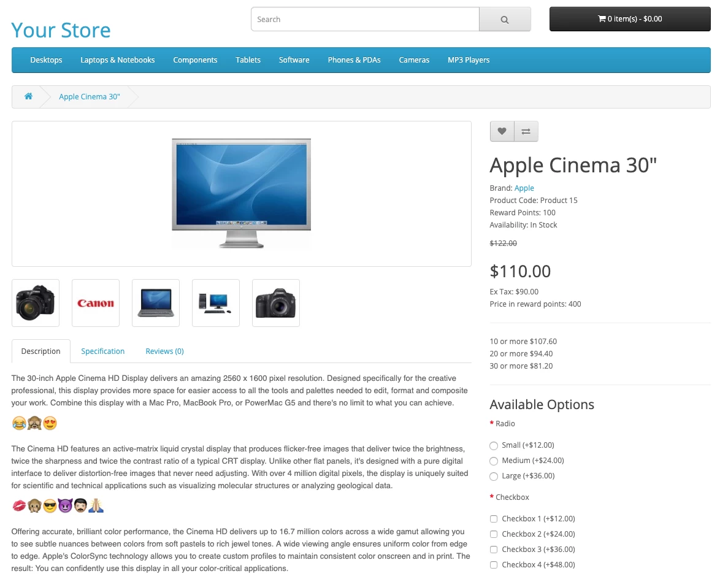Open the home breadcrumb icon
Viewport: 728px width, 579px height.
click(28, 96)
